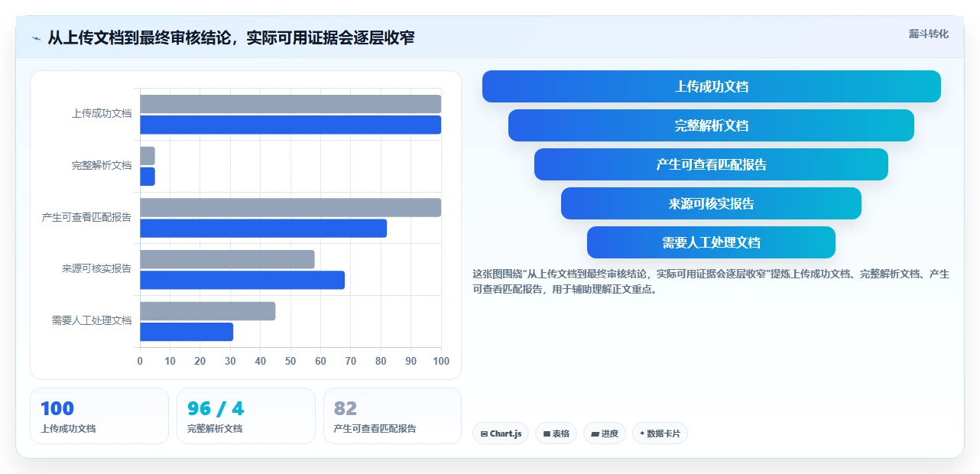The image size is (980, 474).
Task: Click the x-axis tick 10
Action: click(170, 361)
